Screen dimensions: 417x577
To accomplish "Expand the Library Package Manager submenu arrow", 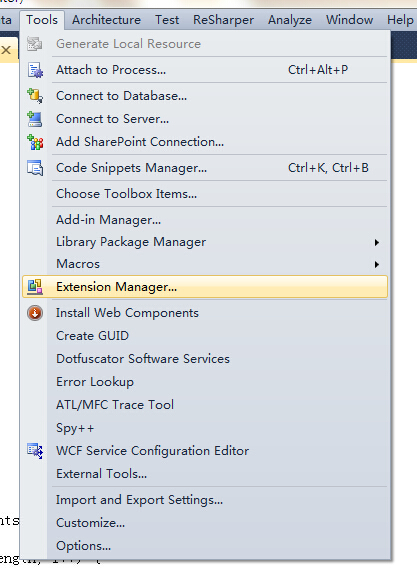I will click(377, 242).
